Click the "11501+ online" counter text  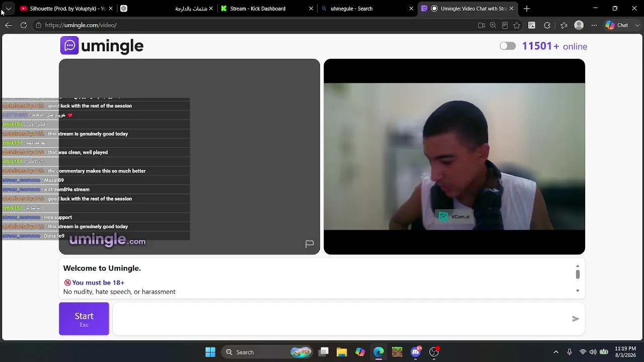pyautogui.click(x=554, y=46)
